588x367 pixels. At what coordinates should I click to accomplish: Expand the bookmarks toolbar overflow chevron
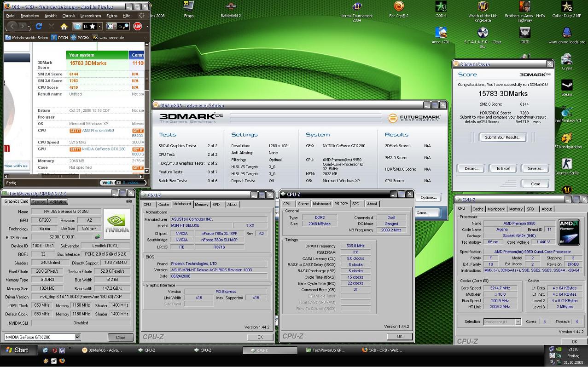coord(145,38)
